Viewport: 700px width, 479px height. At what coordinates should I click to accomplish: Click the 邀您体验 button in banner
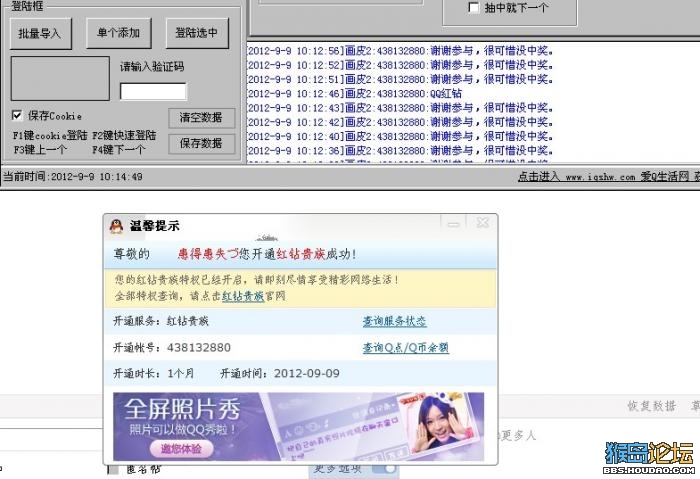coord(181,448)
